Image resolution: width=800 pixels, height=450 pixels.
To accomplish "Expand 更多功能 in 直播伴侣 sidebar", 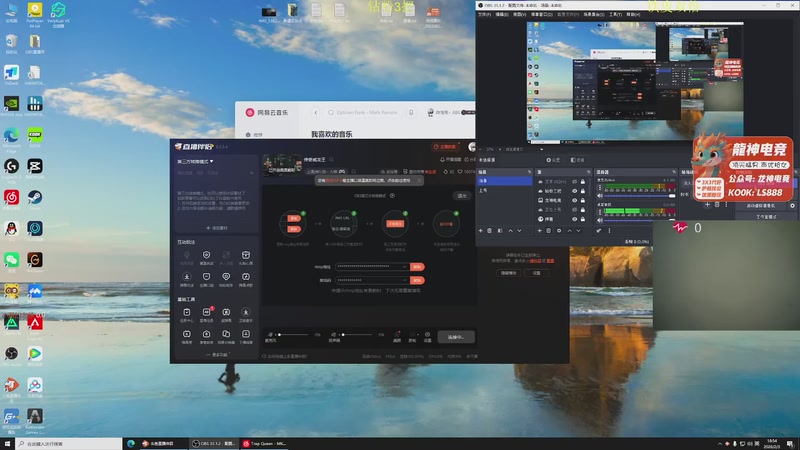I will pos(218,355).
